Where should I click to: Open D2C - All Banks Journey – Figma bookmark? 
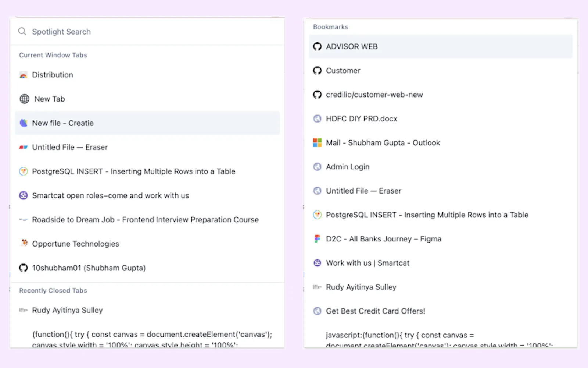tap(440, 239)
